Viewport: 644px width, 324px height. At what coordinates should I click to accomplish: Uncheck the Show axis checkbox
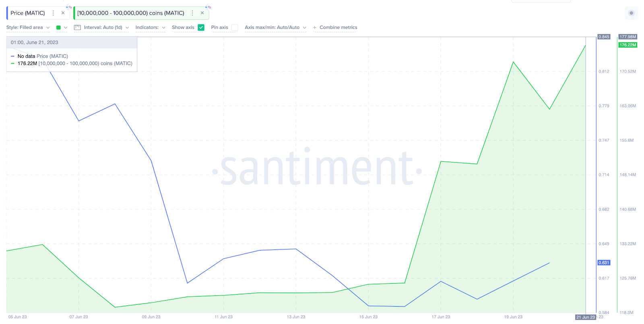point(201,27)
